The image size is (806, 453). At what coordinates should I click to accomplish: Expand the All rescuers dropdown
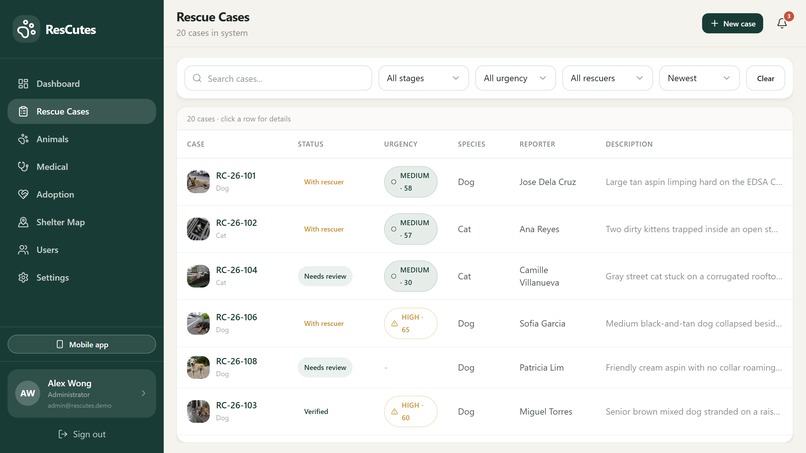click(x=607, y=78)
